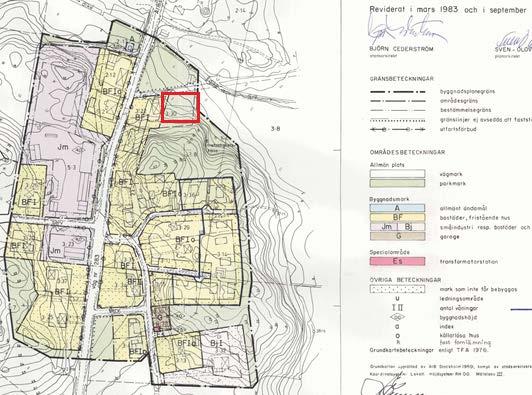Click the dotted no-build pattern legend box

point(397,289)
